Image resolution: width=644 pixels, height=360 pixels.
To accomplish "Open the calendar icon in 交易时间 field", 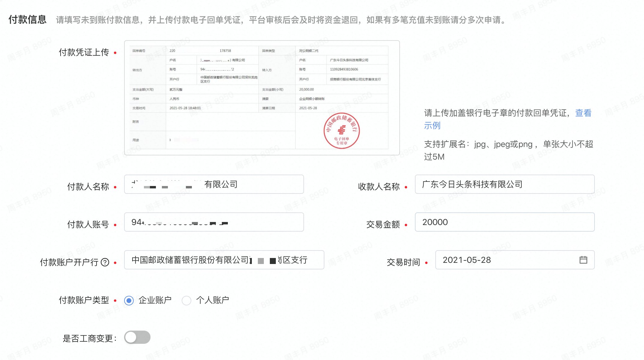I will [583, 260].
